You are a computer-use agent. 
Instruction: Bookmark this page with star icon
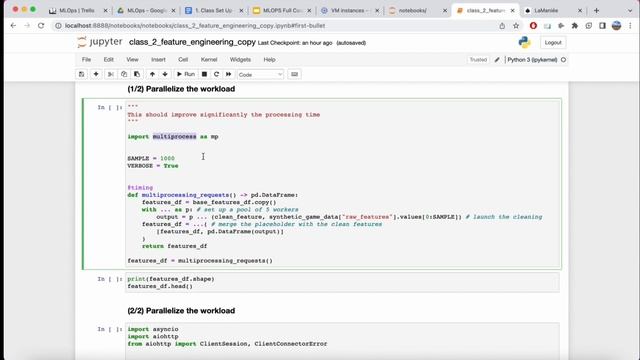coord(516,26)
